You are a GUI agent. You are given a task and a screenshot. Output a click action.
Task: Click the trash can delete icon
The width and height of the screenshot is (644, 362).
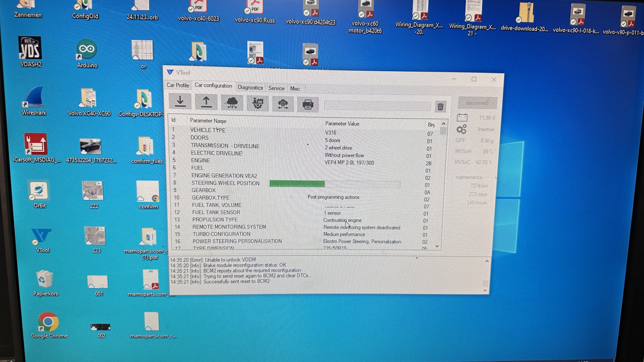tap(440, 107)
